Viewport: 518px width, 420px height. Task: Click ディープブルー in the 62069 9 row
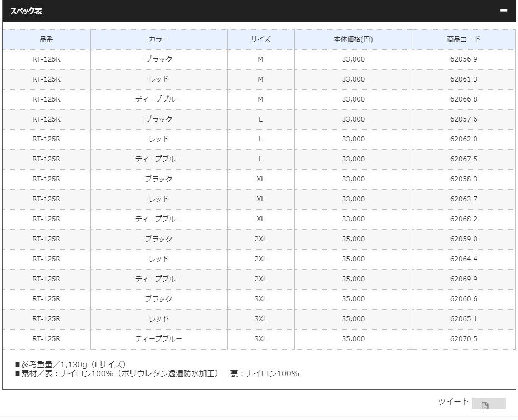pos(159,279)
